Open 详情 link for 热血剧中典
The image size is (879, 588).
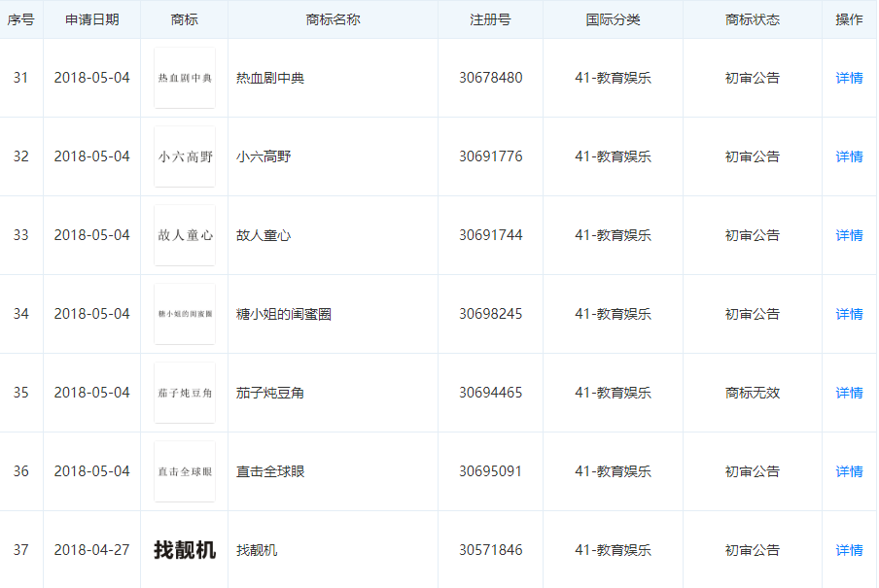(x=849, y=78)
